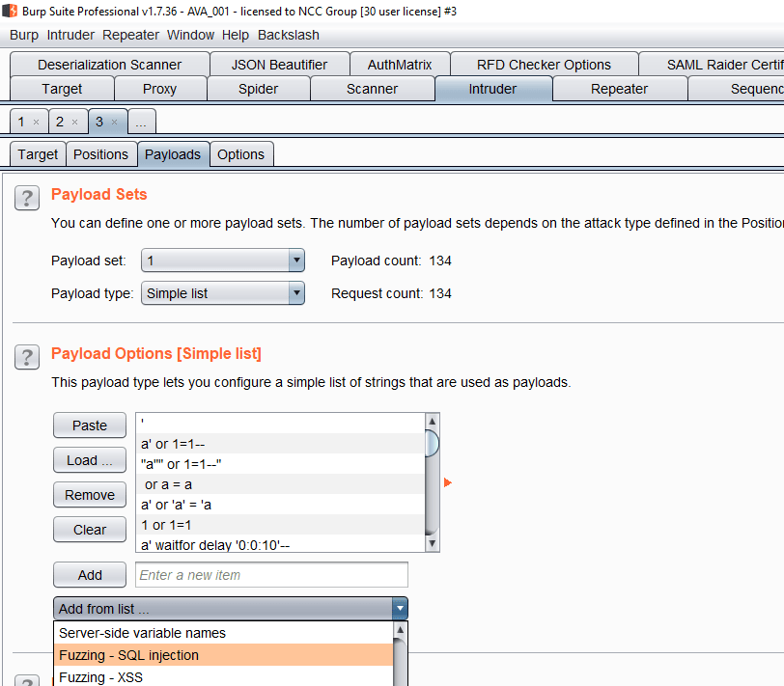
Task: Open the Repeater tool tab
Action: 619,89
